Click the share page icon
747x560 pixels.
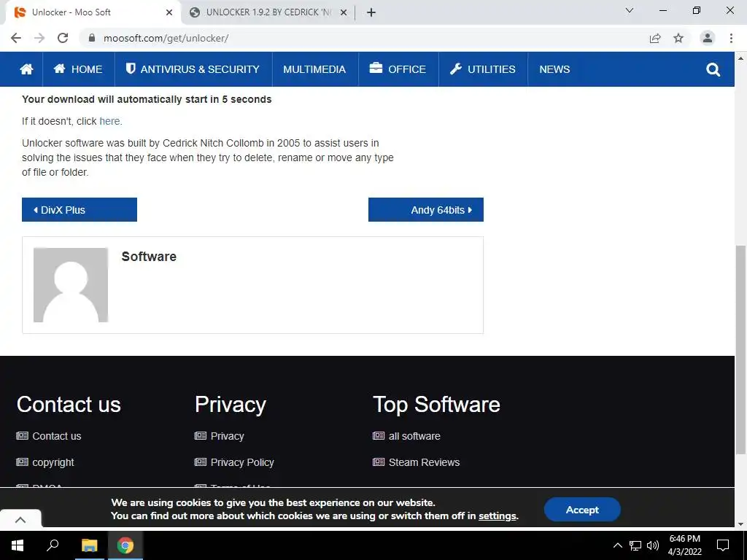pyautogui.click(x=655, y=38)
